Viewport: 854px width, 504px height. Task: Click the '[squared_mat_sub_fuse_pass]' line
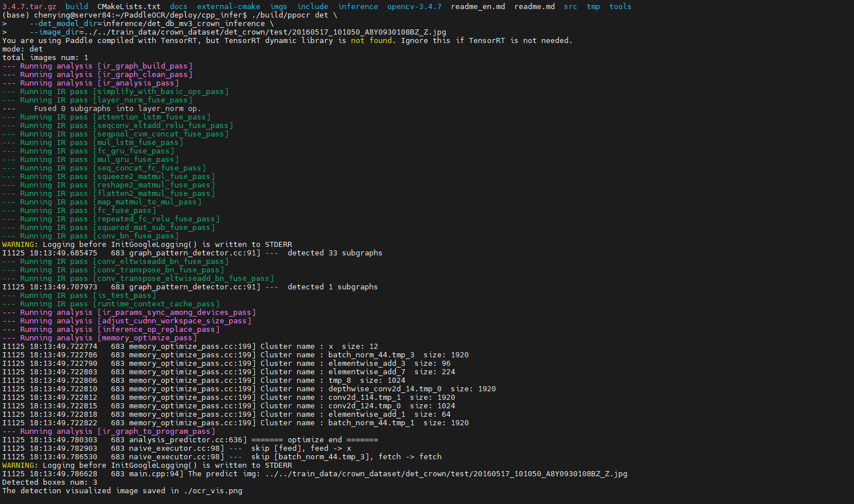[x=109, y=227]
